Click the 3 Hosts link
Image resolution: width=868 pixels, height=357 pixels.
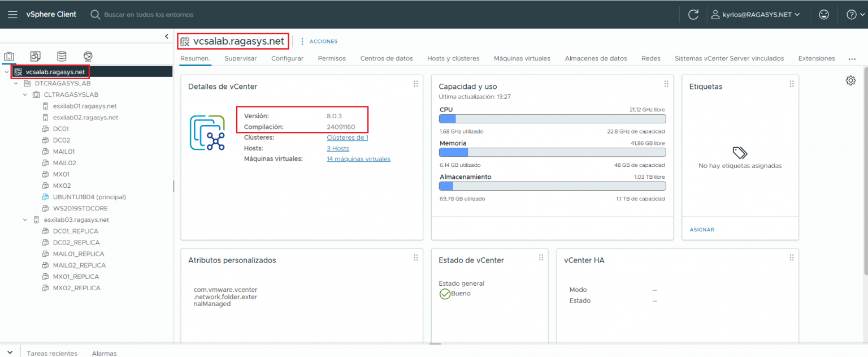pos(338,148)
